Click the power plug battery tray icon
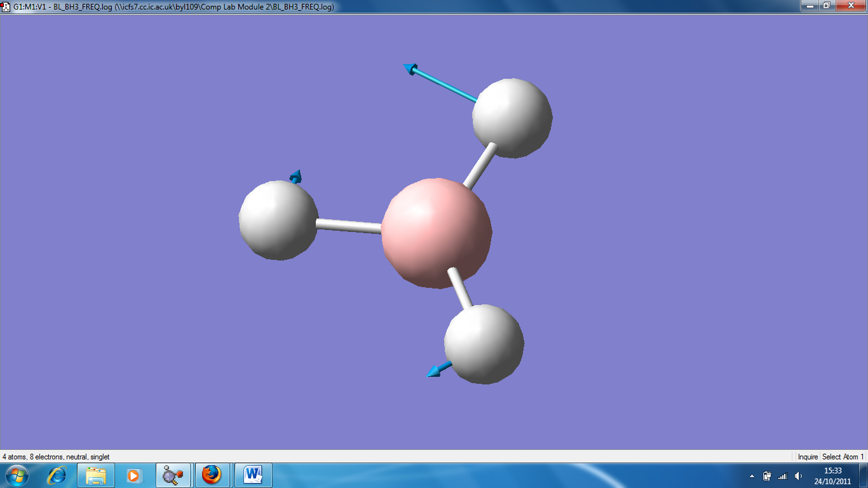The image size is (868, 488). pyautogui.click(x=767, y=475)
